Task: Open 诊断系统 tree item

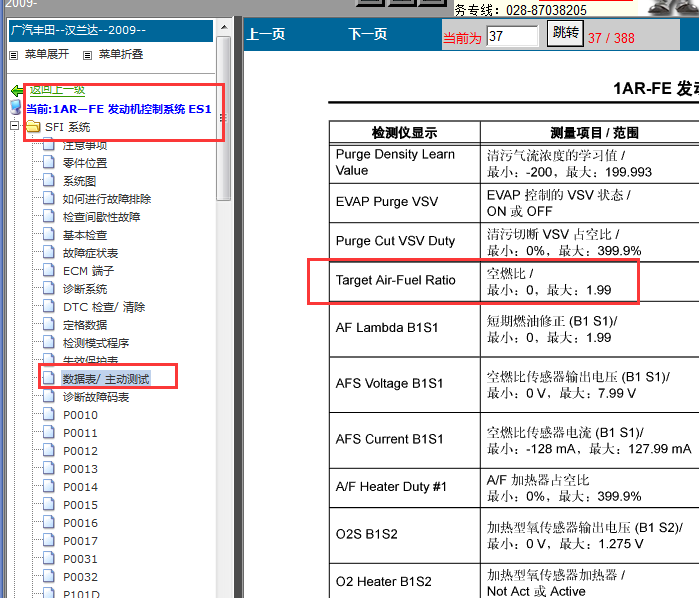Action: [85, 289]
